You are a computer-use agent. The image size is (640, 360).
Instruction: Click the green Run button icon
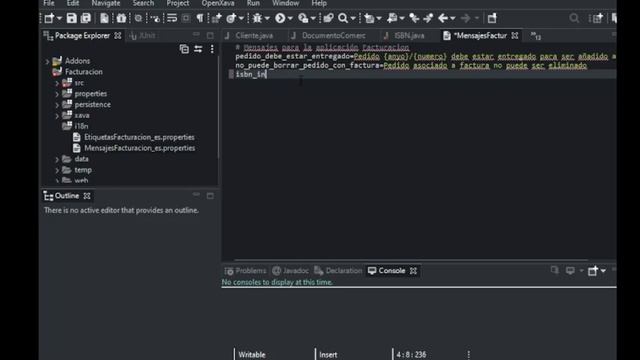[x=280, y=18]
